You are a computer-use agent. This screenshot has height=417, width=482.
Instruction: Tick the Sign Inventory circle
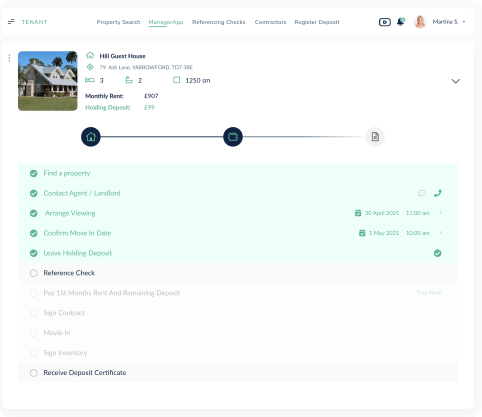pyautogui.click(x=34, y=353)
